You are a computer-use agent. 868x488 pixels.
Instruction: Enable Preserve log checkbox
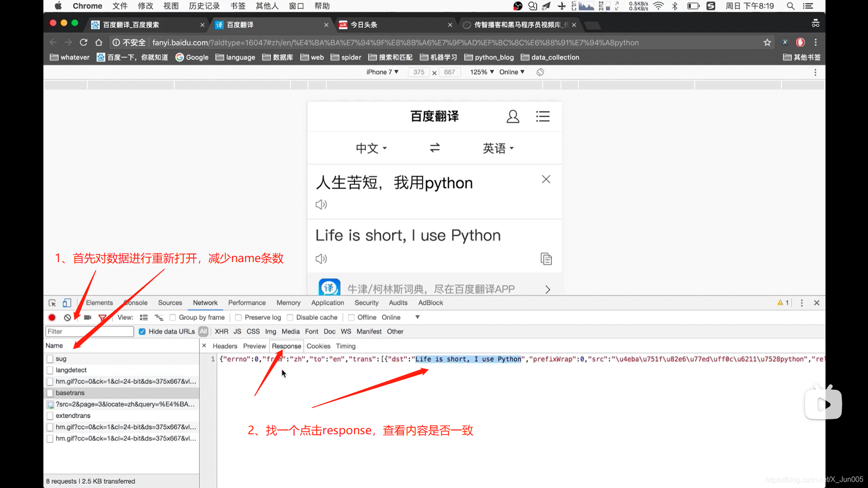pos(238,318)
